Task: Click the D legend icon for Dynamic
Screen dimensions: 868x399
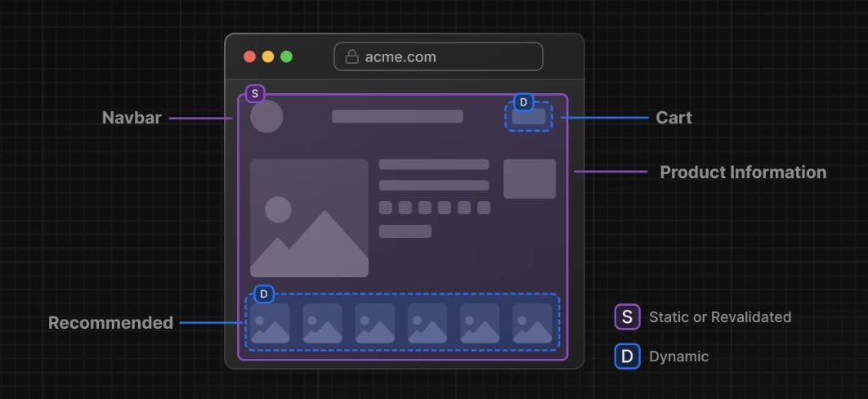Action: pyautogui.click(x=627, y=356)
